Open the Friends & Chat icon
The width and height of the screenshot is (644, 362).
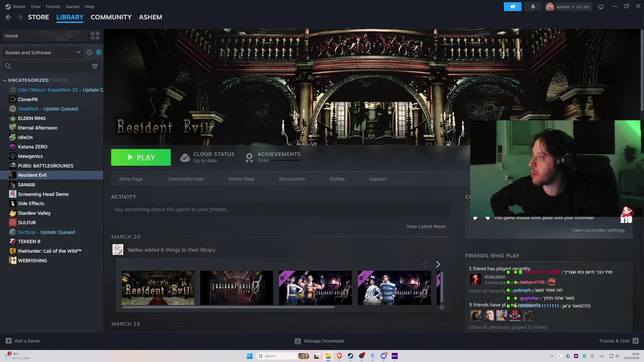click(635, 341)
